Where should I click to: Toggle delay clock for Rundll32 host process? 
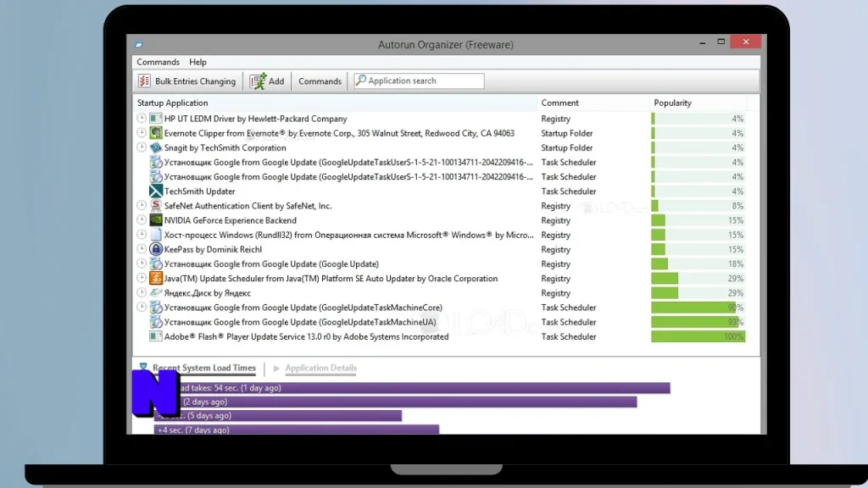pyautogui.click(x=142, y=235)
